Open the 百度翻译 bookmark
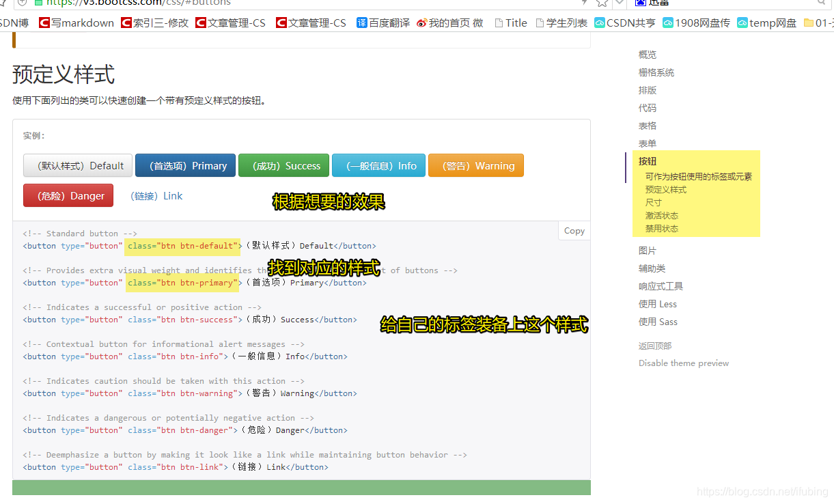The width and height of the screenshot is (834, 504). pos(383,23)
